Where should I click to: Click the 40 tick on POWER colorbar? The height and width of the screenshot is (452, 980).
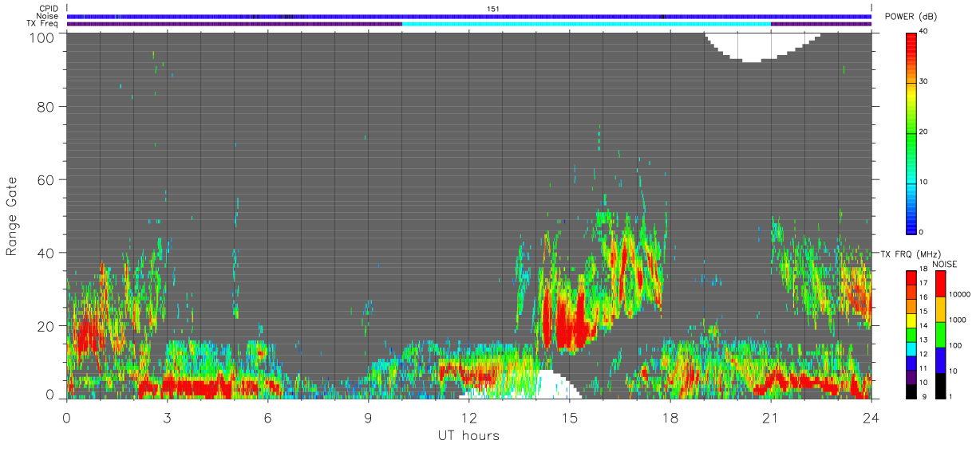coord(924,31)
